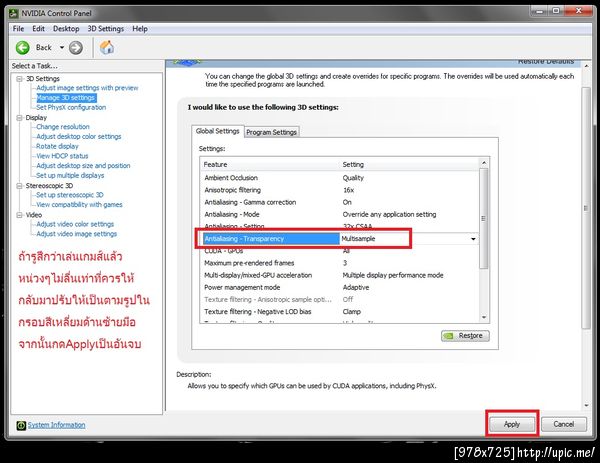Click the Setting column header
The image size is (600, 463).
(x=409, y=165)
